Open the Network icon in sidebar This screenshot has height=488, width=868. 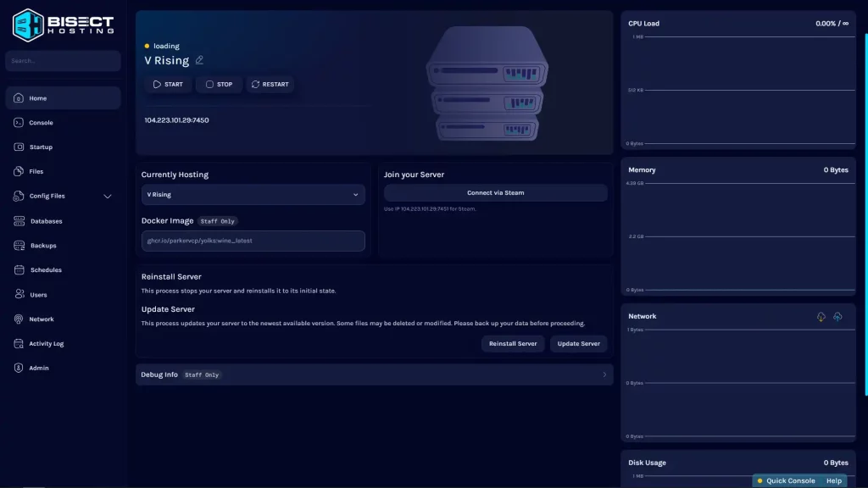(x=19, y=319)
